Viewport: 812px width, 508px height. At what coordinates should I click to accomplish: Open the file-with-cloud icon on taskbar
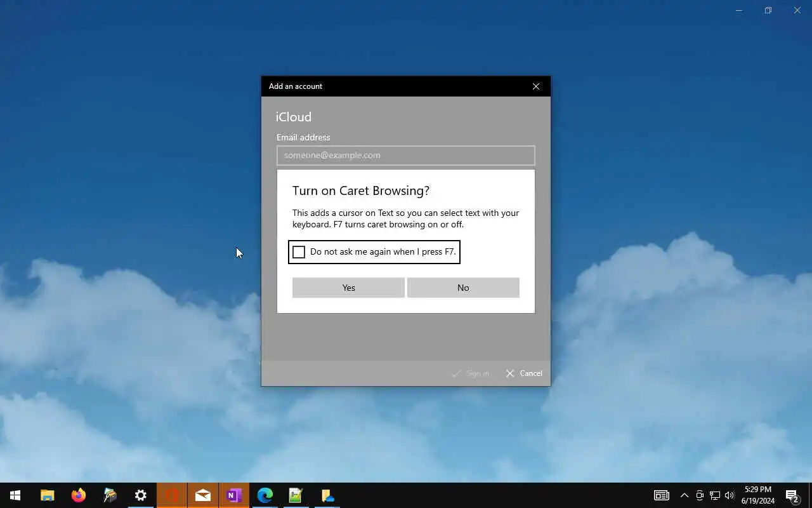click(x=327, y=495)
